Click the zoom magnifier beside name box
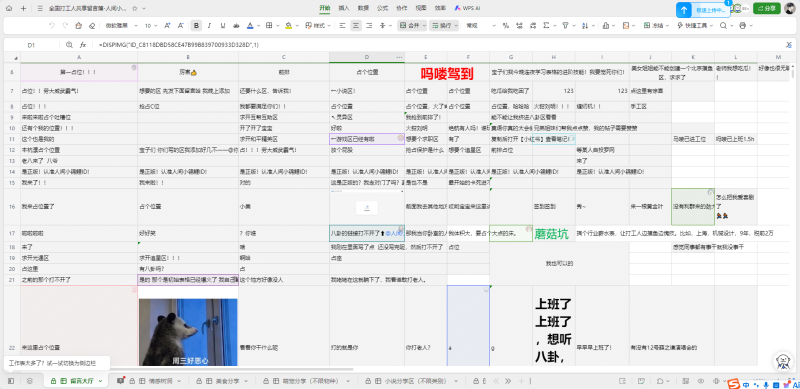The image size is (800, 389). (69, 45)
